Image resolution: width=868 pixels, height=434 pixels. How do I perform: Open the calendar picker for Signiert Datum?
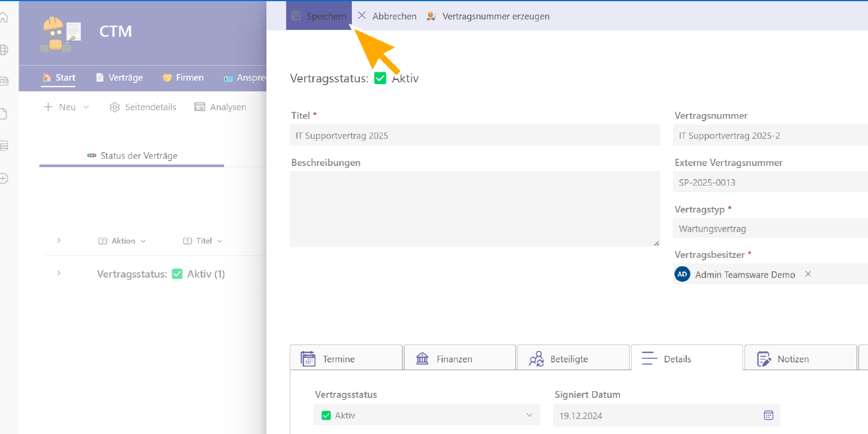tap(768, 415)
